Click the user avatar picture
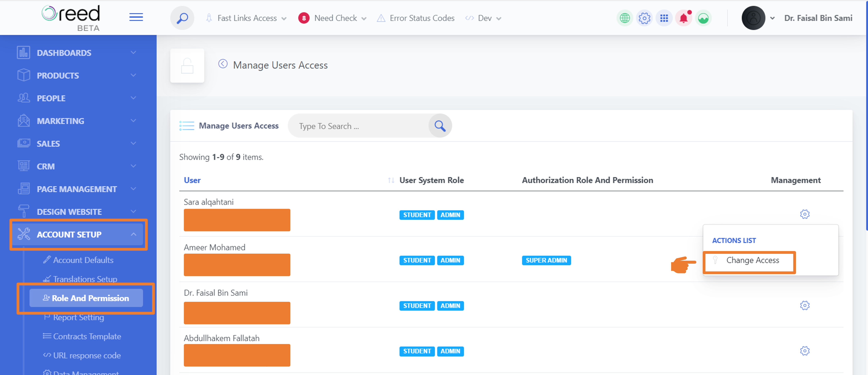The height and width of the screenshot is (375, 868). [x=753, y=18]
